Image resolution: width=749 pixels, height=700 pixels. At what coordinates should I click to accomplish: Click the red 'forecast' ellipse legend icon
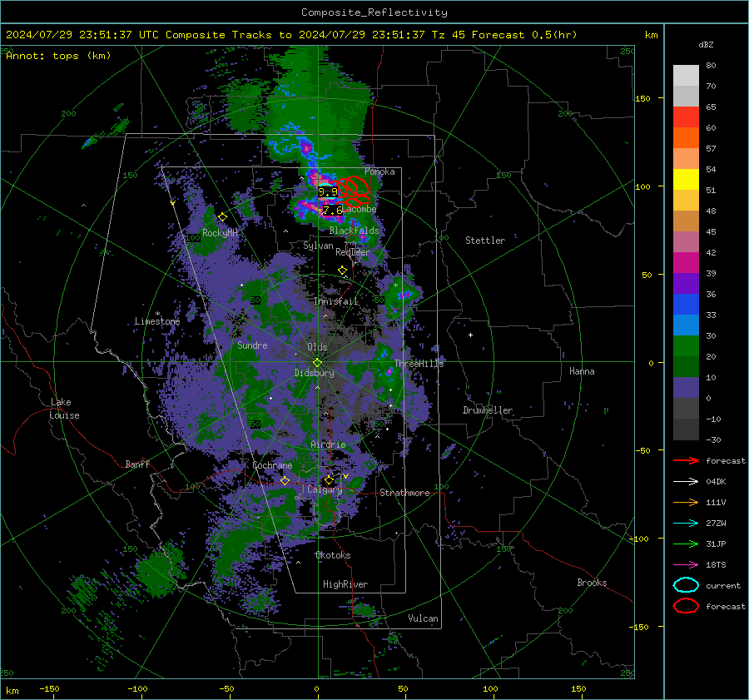686,606
